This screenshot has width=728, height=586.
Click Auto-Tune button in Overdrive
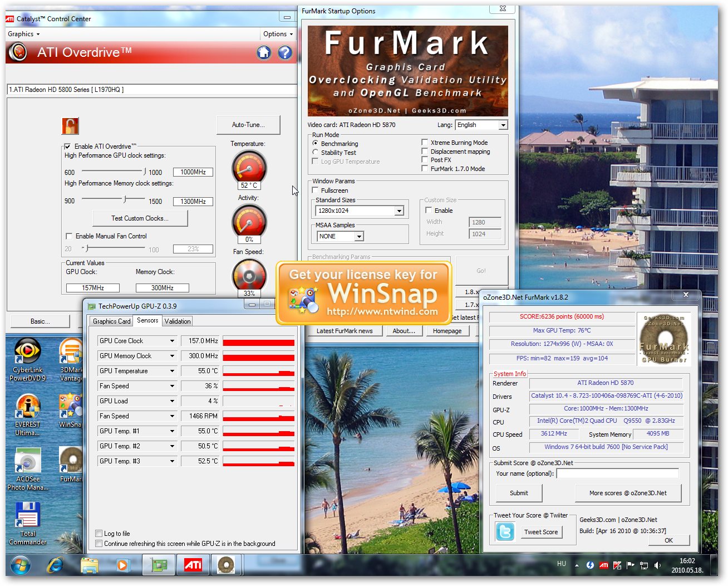[x=248, y=125]
